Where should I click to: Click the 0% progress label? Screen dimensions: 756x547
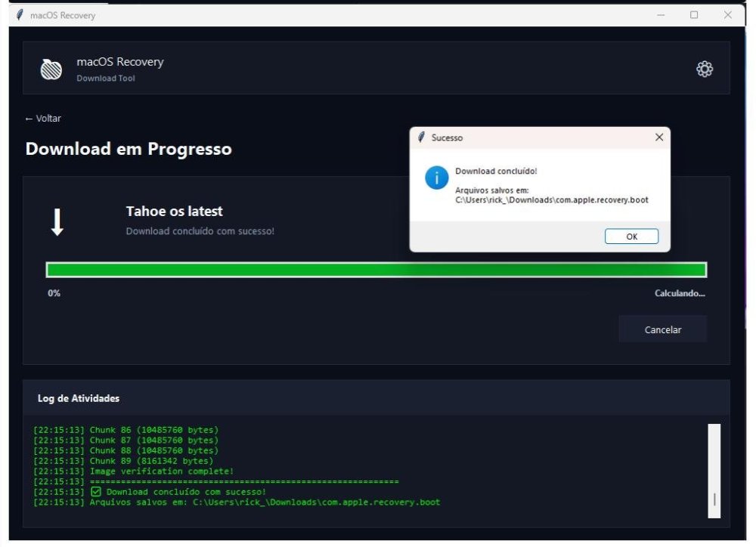coord(54,293)
